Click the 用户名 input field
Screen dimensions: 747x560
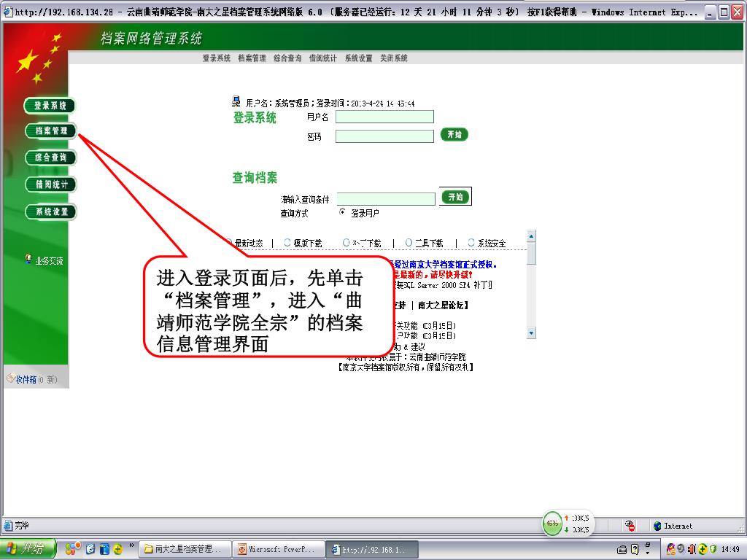[x=385, y=117]
